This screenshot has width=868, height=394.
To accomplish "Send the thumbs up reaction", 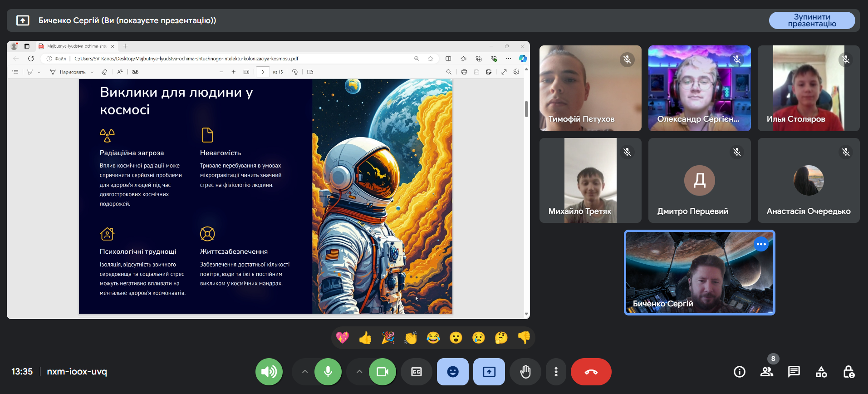I will point(365,338).
